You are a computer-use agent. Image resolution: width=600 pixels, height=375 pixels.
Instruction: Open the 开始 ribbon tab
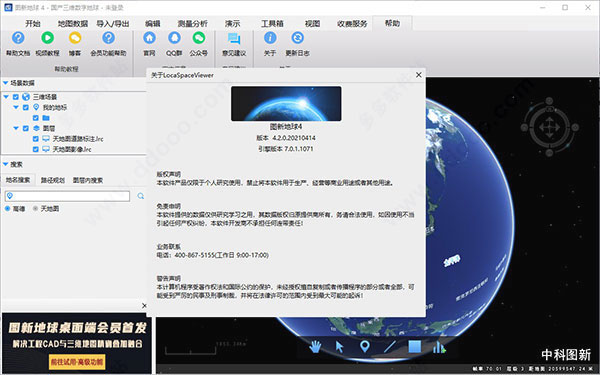tap(33, 23)
